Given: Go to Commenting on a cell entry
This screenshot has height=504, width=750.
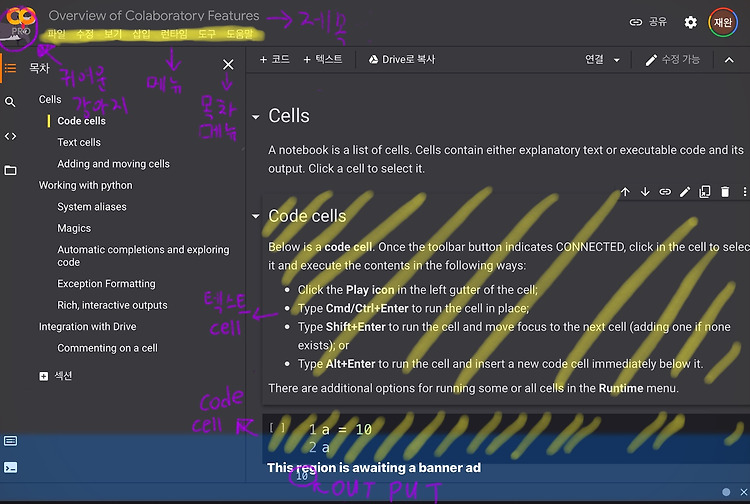Looking at the screenshot, I should click(x=107, y=348).
